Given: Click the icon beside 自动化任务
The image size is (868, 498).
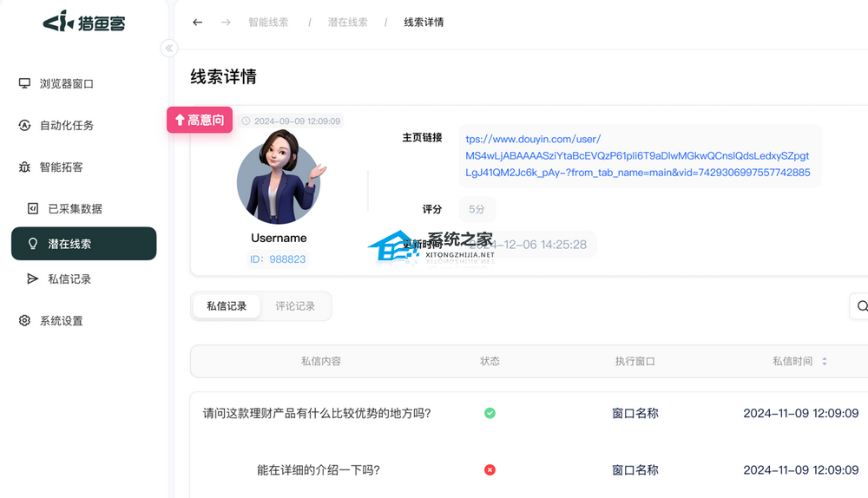Looking at the screenshot, I should click(x=24, y=126).
